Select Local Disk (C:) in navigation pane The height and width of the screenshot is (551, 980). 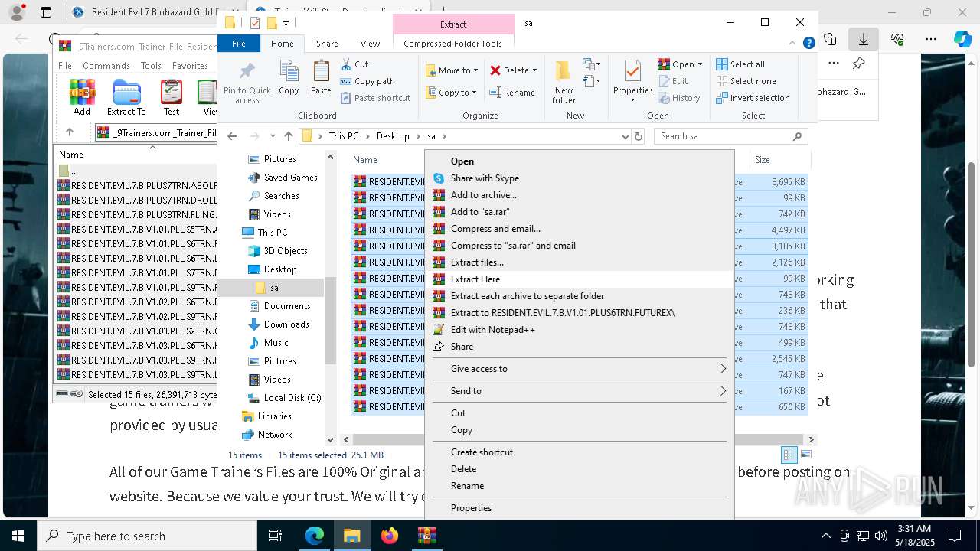tap(292, 398)
